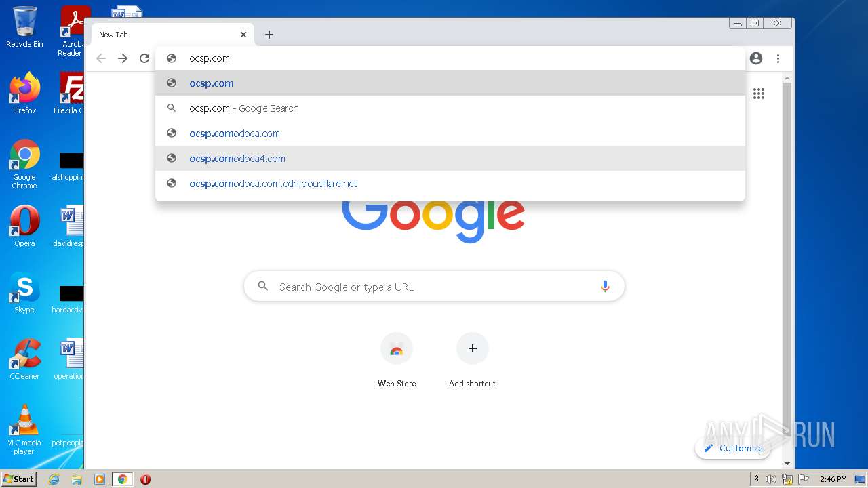Open davidresp Word document on desktop
868x488 pixels.
[x=69, y=226]
